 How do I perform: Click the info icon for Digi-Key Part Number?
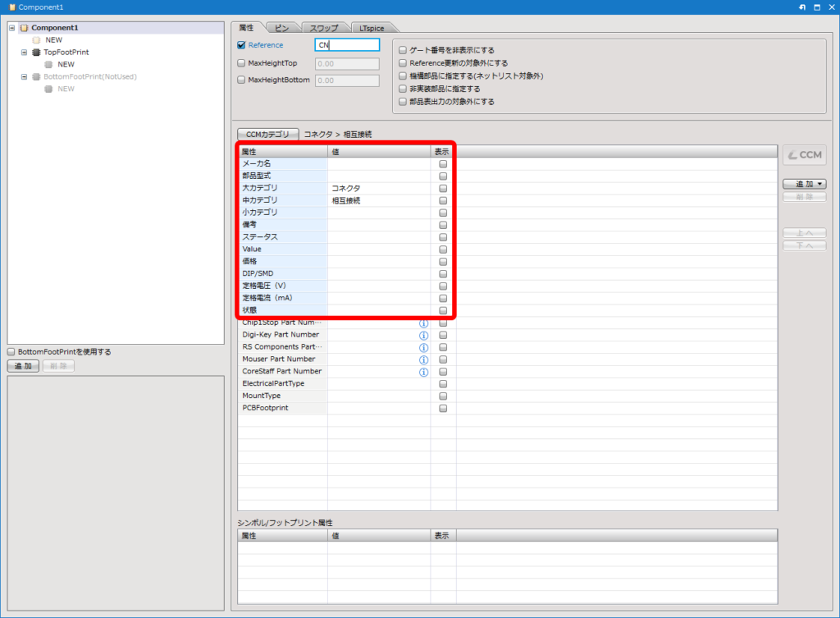pos(423,336)
